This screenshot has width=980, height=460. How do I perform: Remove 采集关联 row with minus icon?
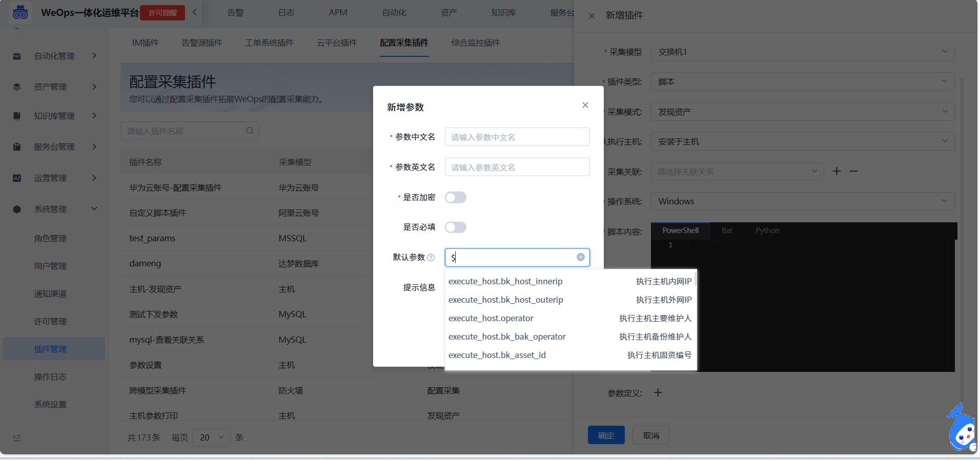click(853, 171)
